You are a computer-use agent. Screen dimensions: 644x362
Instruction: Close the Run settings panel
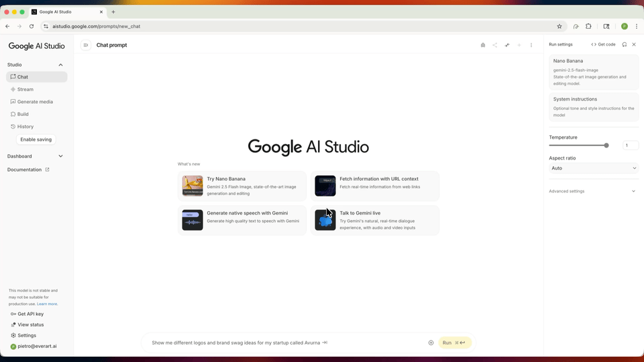coord(634,44)
